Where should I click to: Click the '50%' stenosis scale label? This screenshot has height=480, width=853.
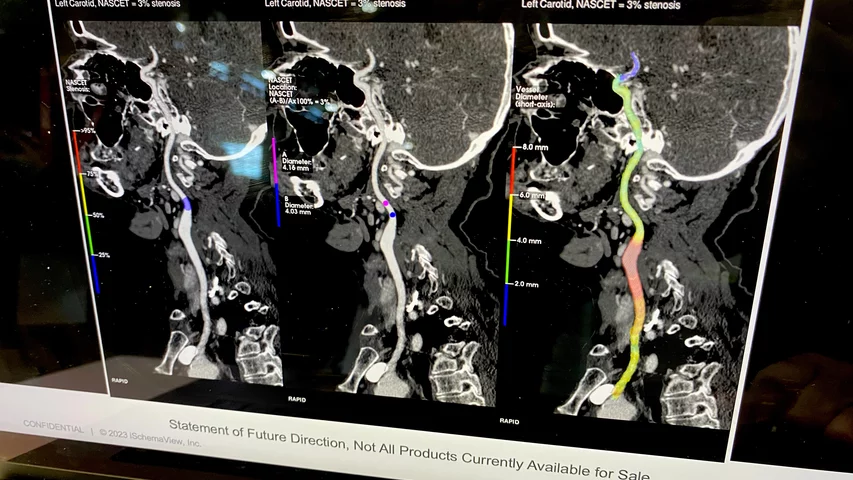[98, 216]
